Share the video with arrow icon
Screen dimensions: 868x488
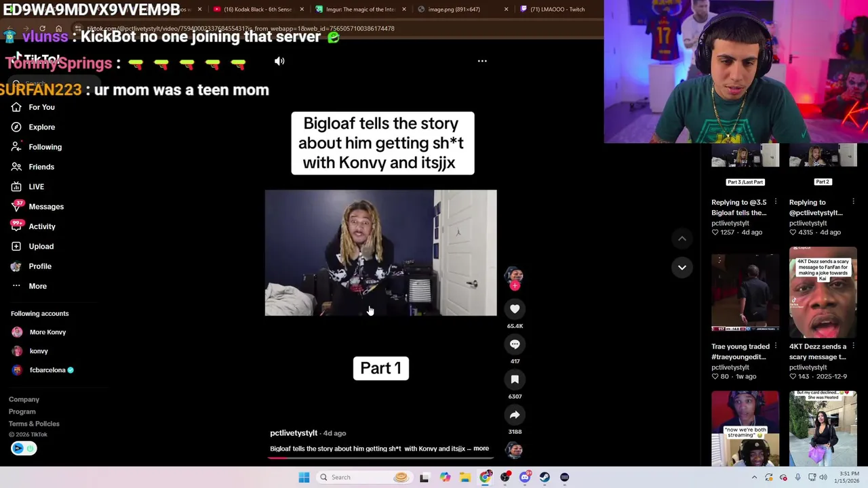click(x=515, y=415)
